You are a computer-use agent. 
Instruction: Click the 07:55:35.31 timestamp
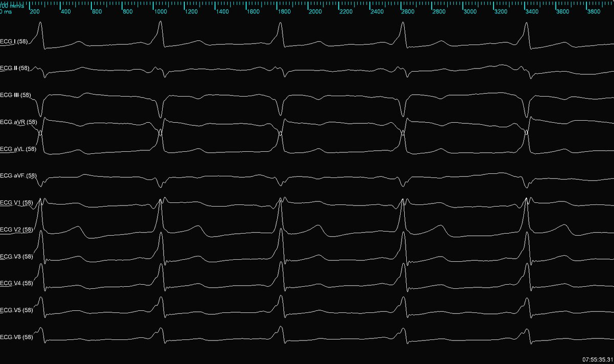click(597, 359)
